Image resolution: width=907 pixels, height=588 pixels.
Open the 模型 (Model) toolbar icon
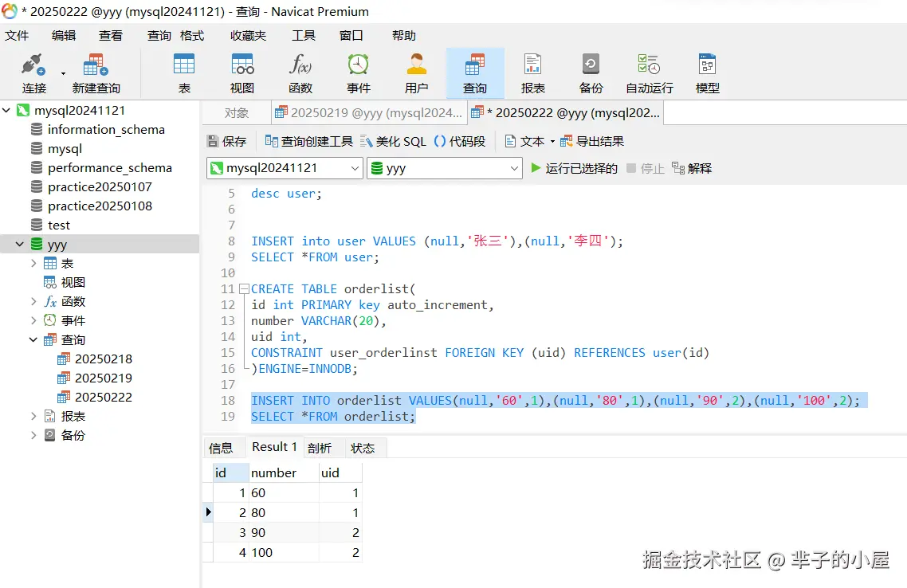point(707,73)
